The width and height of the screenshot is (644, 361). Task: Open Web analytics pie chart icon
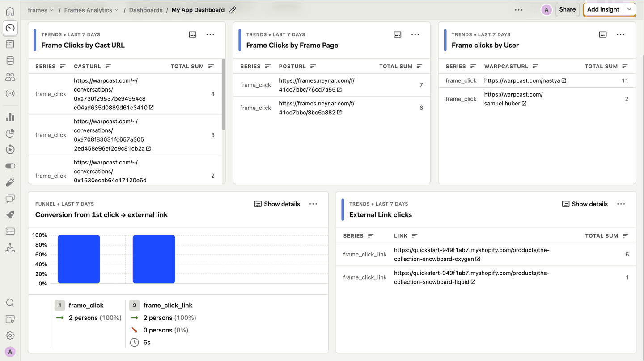pyautogui.click(x=10, y=133)
